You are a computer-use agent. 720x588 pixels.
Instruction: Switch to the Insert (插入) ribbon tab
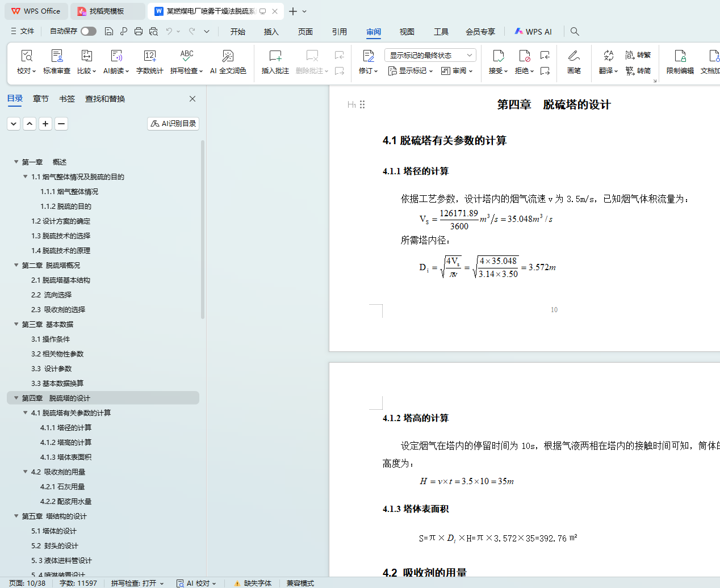[x=271, y=32]
